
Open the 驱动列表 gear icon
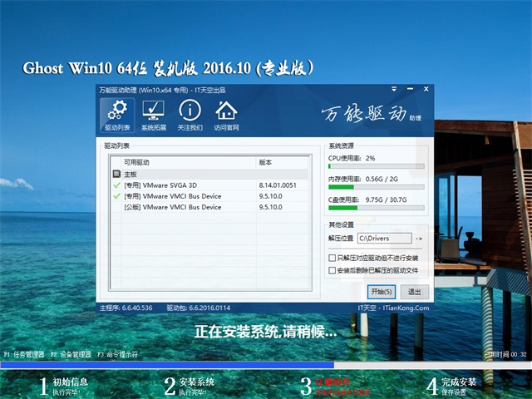pos(116,116)
